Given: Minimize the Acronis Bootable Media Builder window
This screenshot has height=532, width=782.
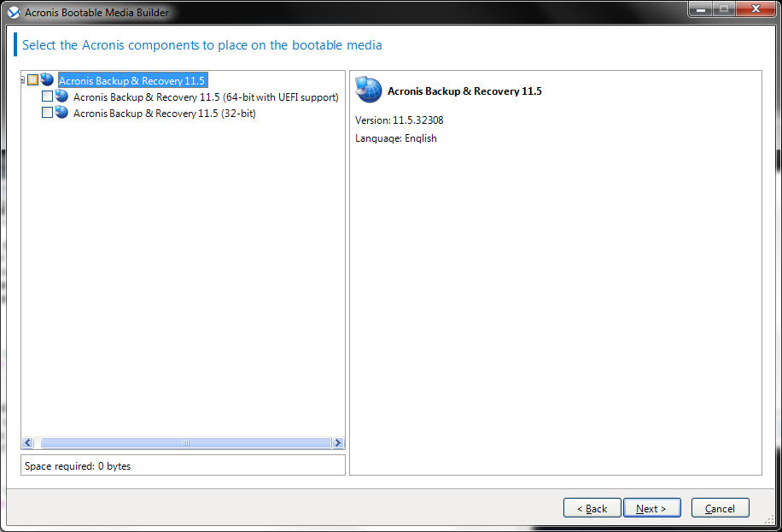Looking at the screenshot, I should click(x=701, y=9).
